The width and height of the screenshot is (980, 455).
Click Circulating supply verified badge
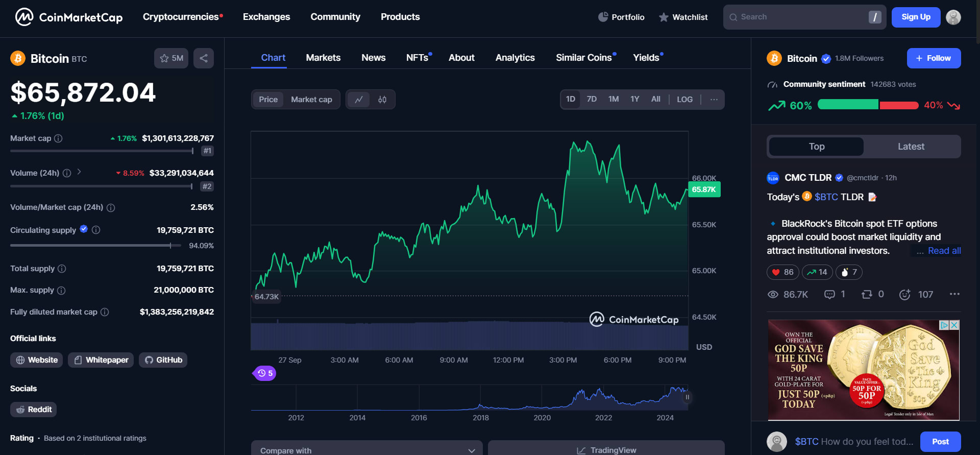pos(84,229)
